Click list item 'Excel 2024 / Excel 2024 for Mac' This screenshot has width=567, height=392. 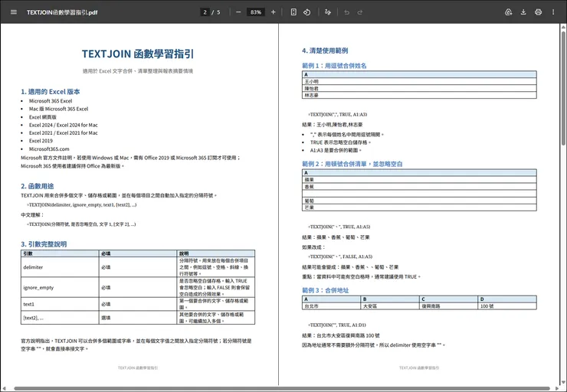coord(64,125)
